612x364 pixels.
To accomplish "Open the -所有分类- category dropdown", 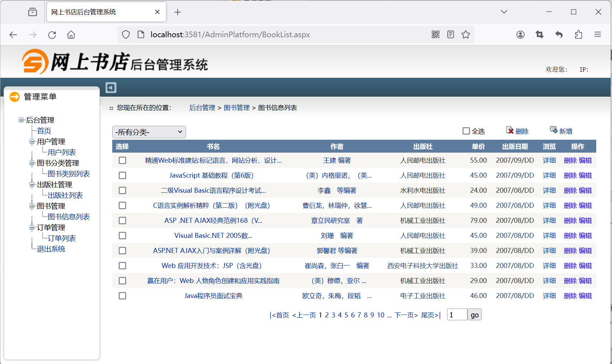I will coord(149,132).
